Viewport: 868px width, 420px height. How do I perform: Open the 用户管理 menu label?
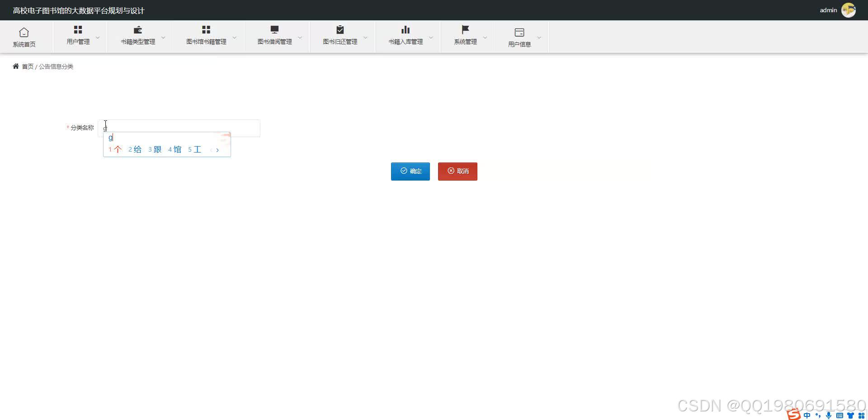[x=78, y=42]
